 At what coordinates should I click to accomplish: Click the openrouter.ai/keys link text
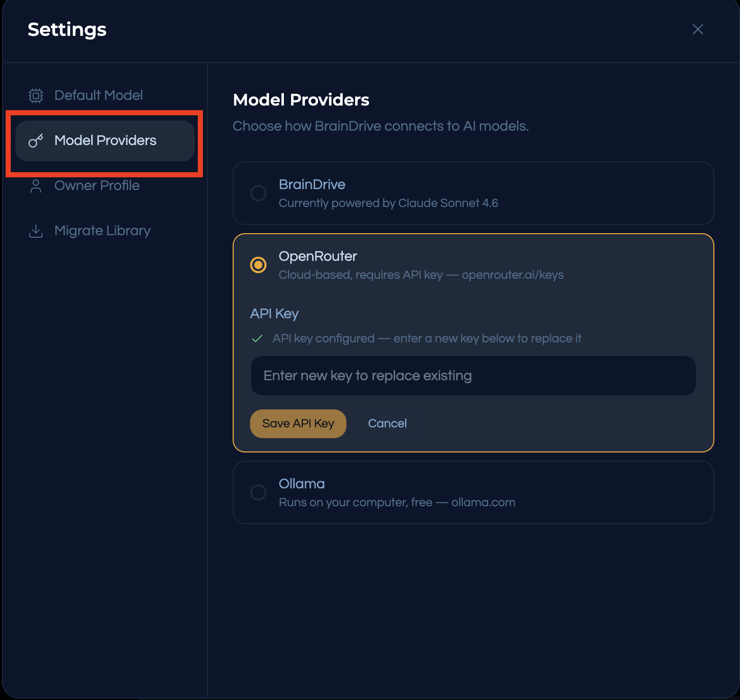512,275
